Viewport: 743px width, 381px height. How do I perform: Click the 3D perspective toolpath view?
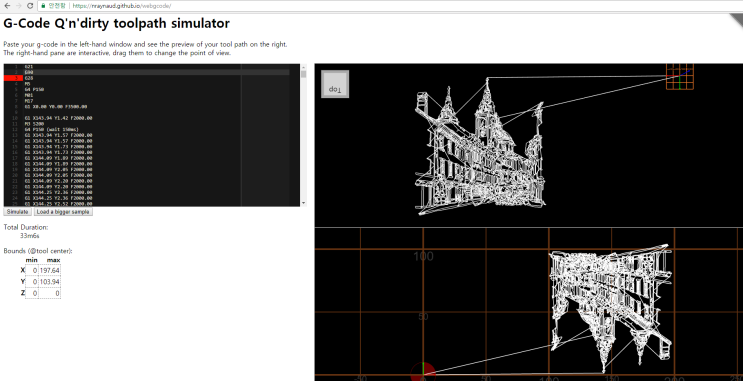(529, 145)
